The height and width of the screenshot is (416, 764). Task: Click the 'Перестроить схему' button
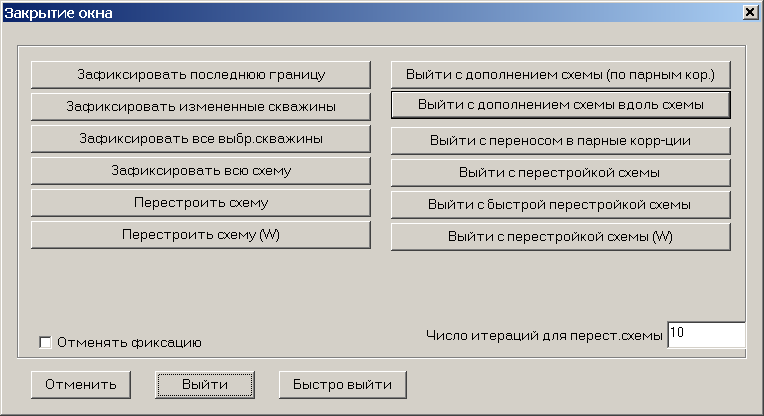[201, 203]
